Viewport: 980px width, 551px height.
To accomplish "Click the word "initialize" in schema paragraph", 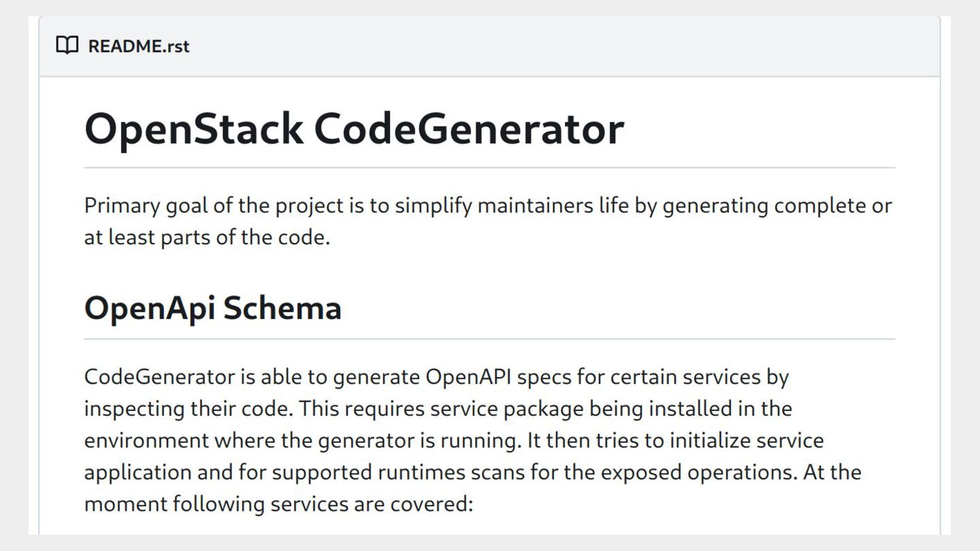I will (x=710, y=440).
